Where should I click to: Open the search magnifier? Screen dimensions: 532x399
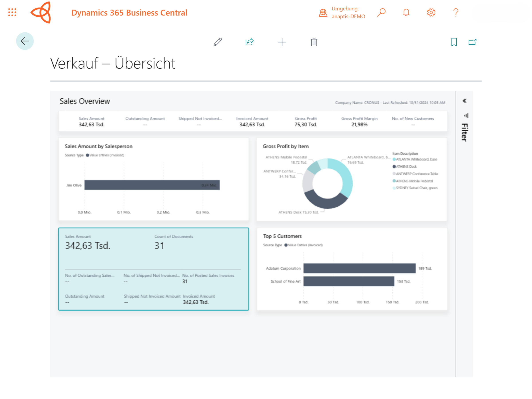tap(381, 12)
